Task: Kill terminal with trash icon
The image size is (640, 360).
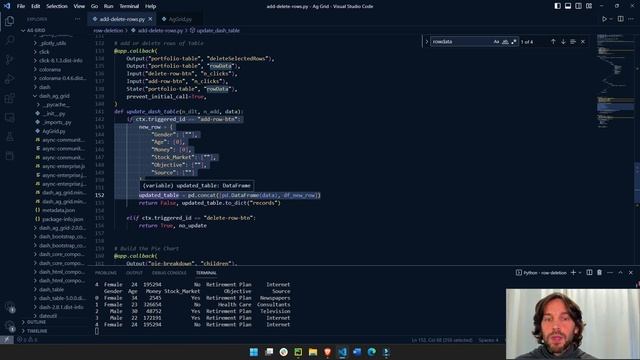Action: [599, 272]
